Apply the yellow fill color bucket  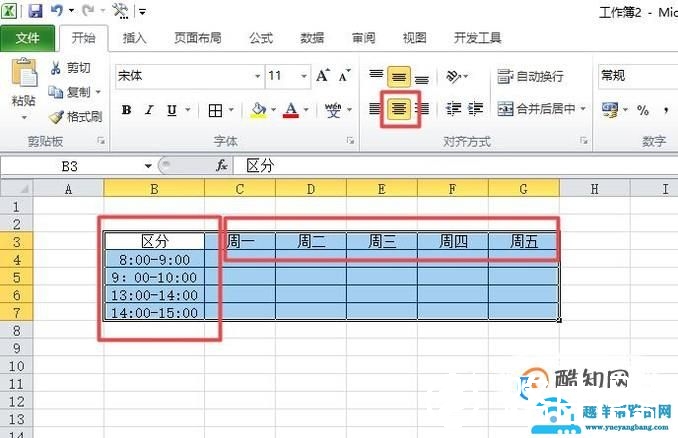click(259, 110)
